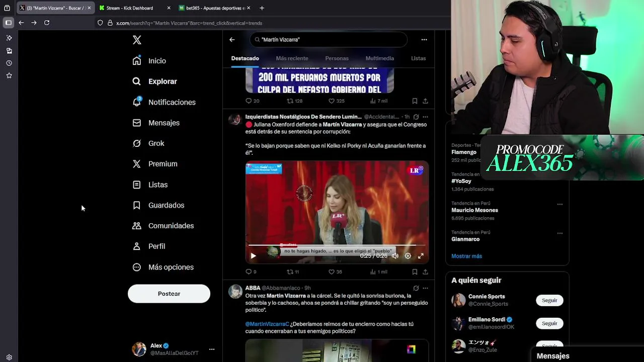This screenshot has width=644, height=362.
Task: Click the Listas bookmark-list icon
Action: pos(136,185)
